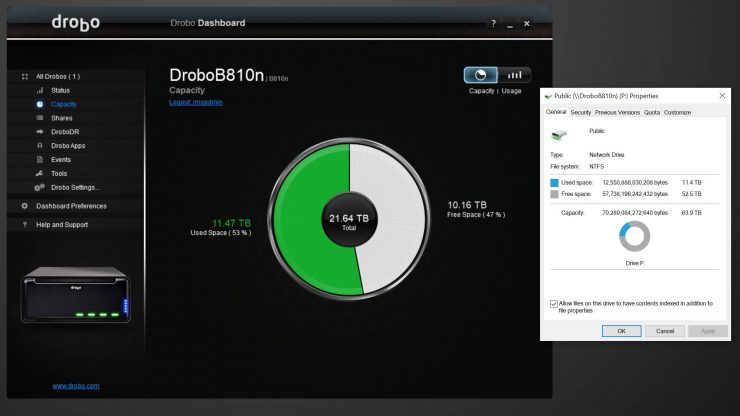
Task: Open Dashboard Preferences
Action: click(x=71, y=206)
